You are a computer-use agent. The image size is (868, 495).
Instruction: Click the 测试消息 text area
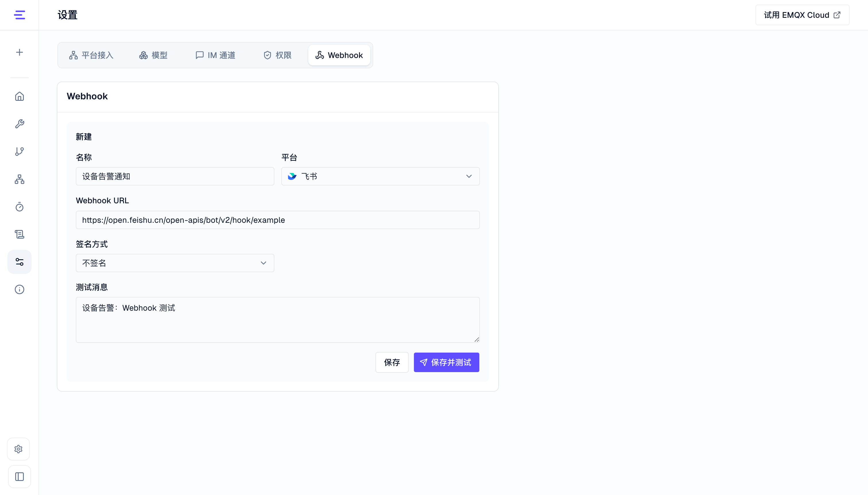click(x=278, y=320)
